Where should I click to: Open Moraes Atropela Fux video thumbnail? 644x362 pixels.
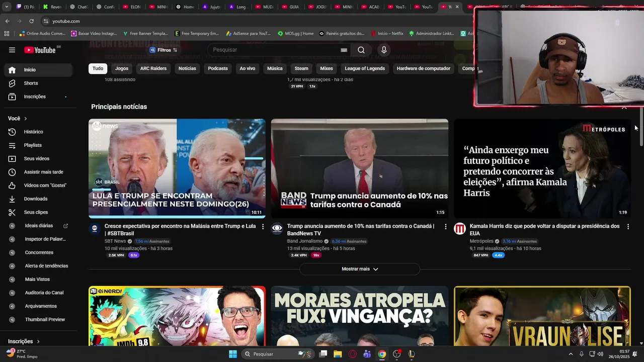coord(360,316)
